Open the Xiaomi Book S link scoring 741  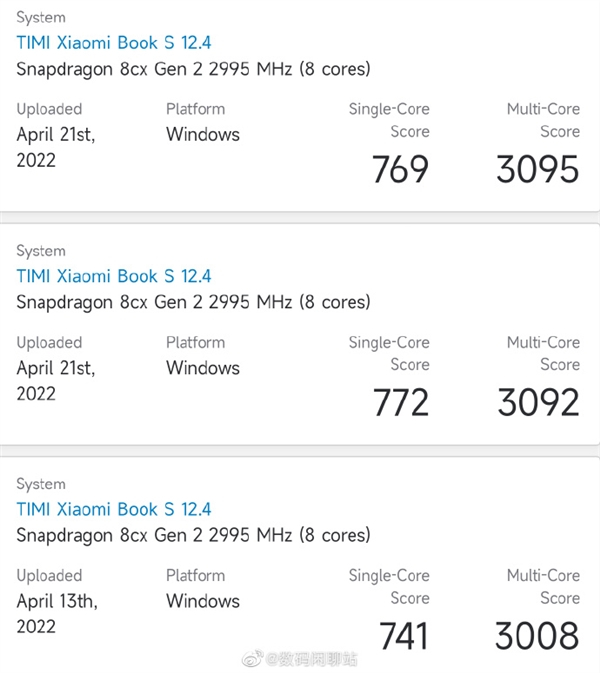coord(114,509)
